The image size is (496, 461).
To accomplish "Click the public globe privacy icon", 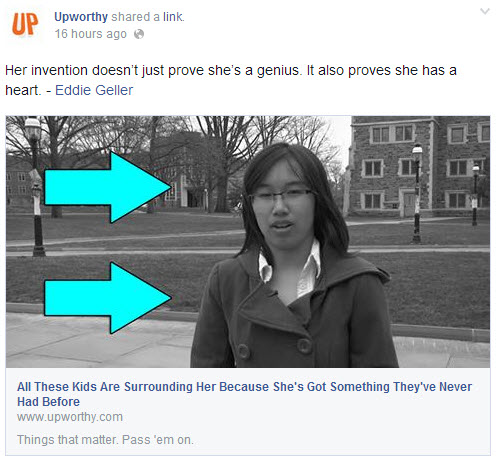I will pos(139,34).
